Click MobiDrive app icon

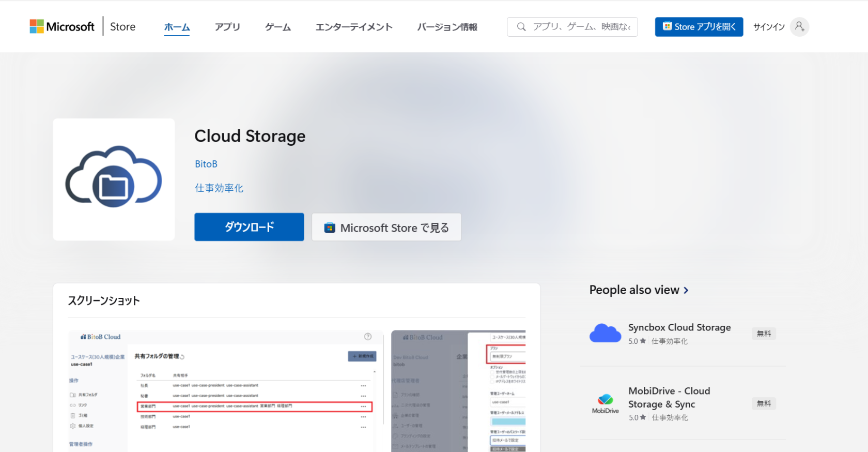605,403
